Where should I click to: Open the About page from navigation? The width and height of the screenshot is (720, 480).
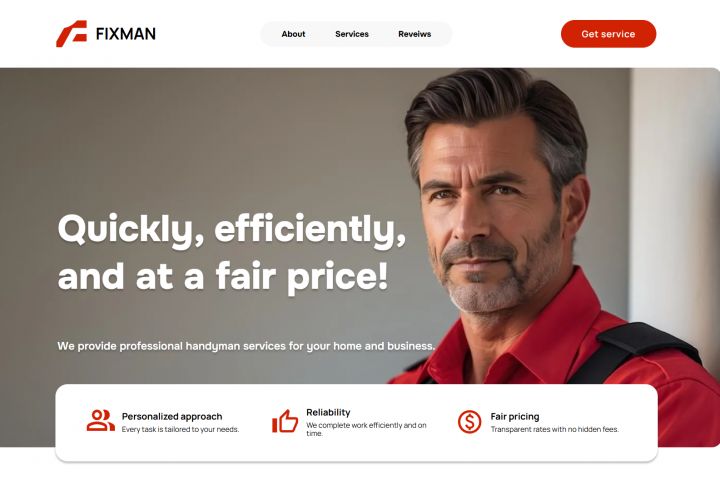(x=293, y=34)
